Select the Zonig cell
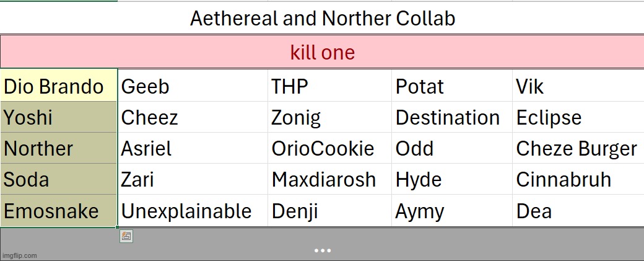This screenshot has width=644, height=261. point(330,117)
